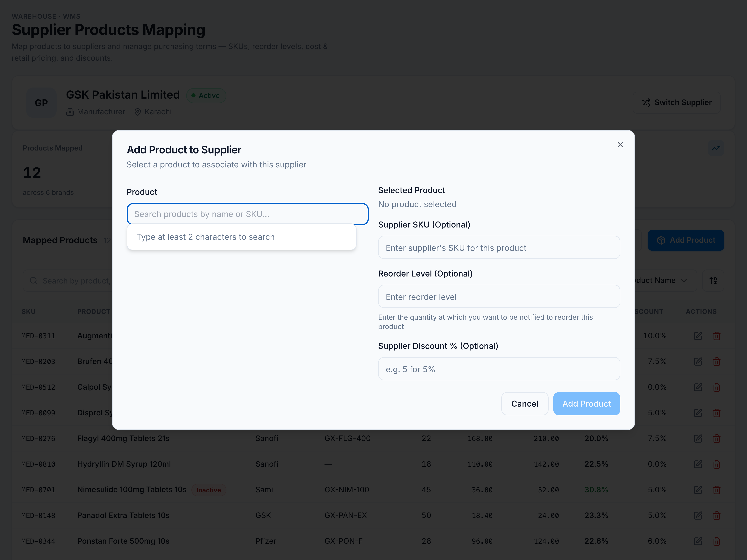Click the 30.8% margin value
This screenshot has width=747, height=560.
[596, 489]
